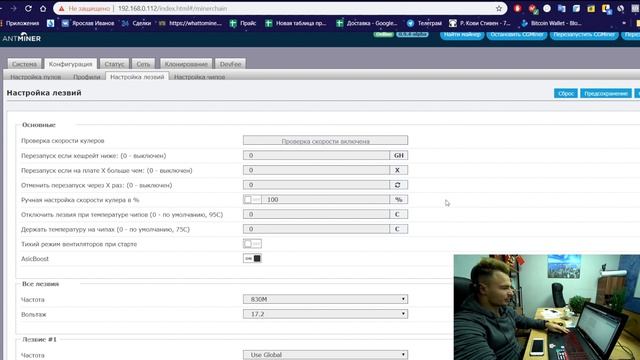Open all-blades frequency dropdown 830M
This screenshot has width=640, height=360.
tap(325, 299)
